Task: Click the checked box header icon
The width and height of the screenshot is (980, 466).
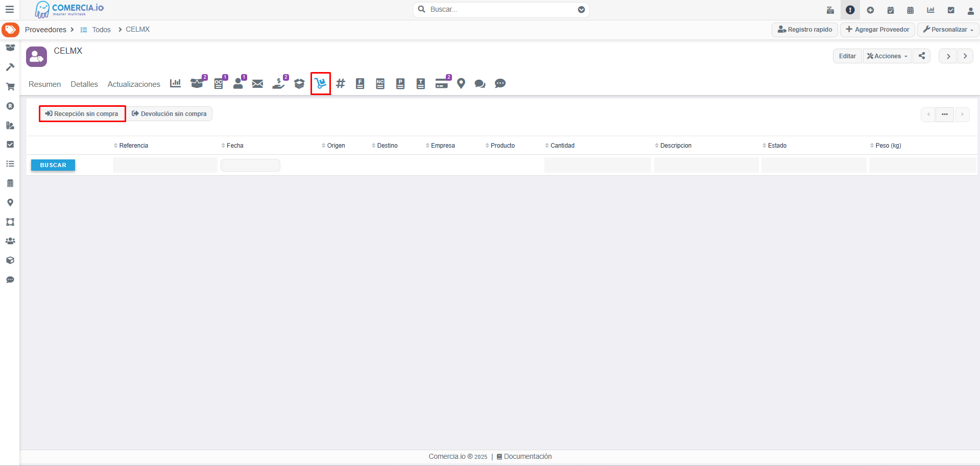Action: pos(951,10)
